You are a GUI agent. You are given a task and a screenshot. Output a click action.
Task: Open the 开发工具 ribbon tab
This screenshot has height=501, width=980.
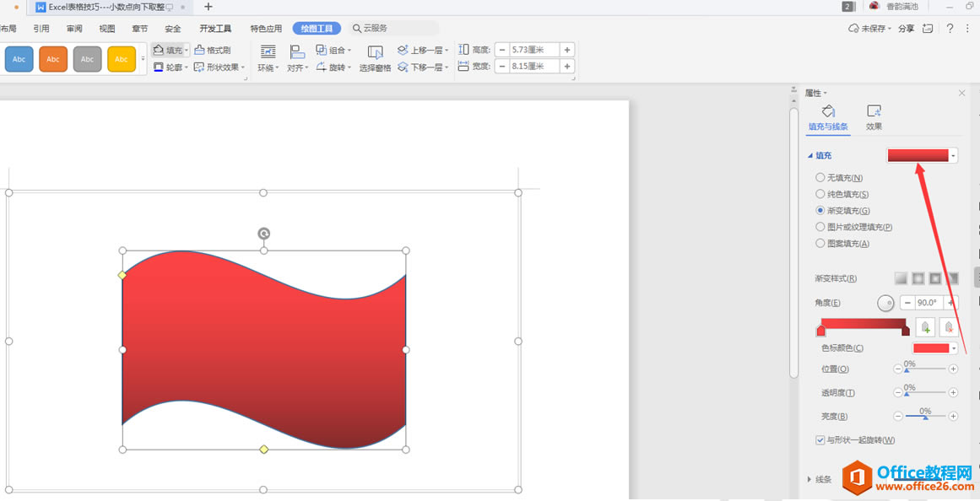pyautogui.click(x=215, y=28)
